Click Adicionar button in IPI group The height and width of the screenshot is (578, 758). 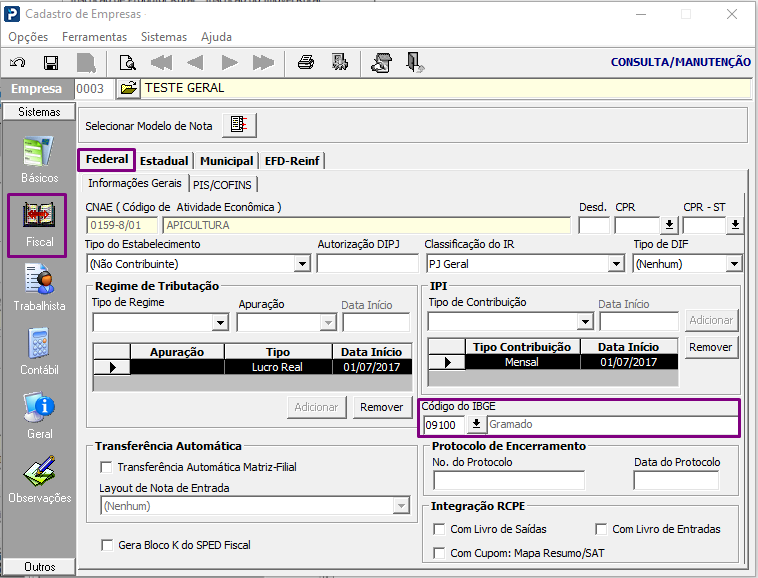point(711,320)
